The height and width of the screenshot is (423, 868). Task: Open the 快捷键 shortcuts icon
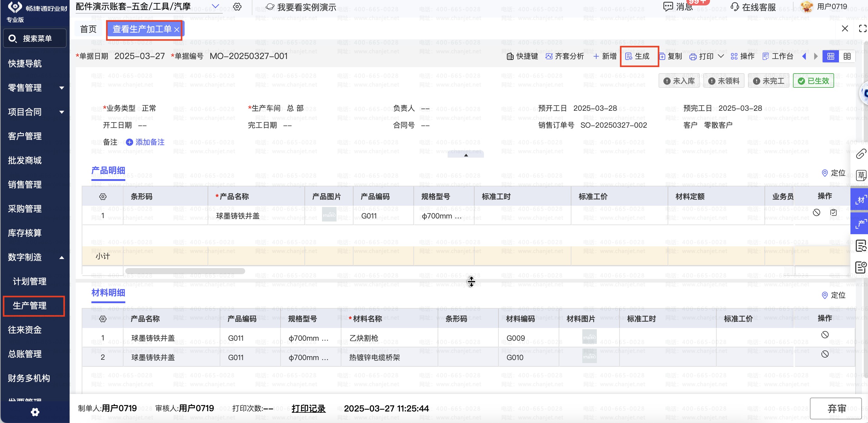(x=510, y=56)
